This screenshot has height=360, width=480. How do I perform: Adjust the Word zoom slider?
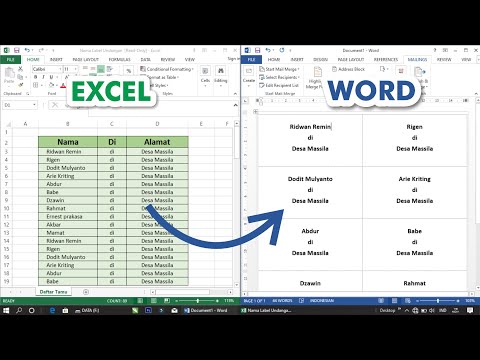click(438, 301)
